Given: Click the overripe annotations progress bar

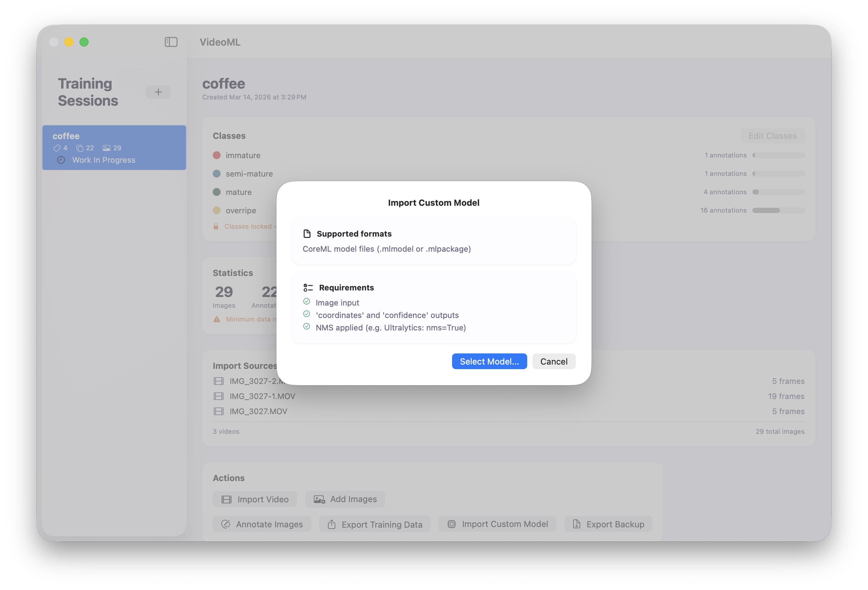Looking at the screenshot, I should [778, 210].
